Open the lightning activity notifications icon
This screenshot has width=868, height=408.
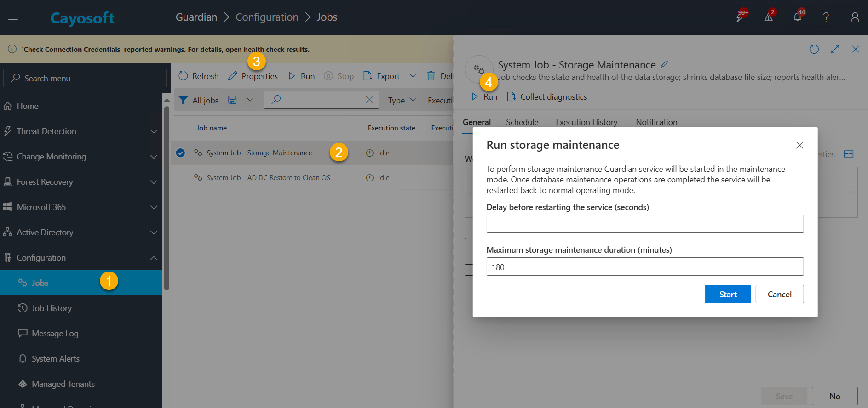click(x=740, y=17)
